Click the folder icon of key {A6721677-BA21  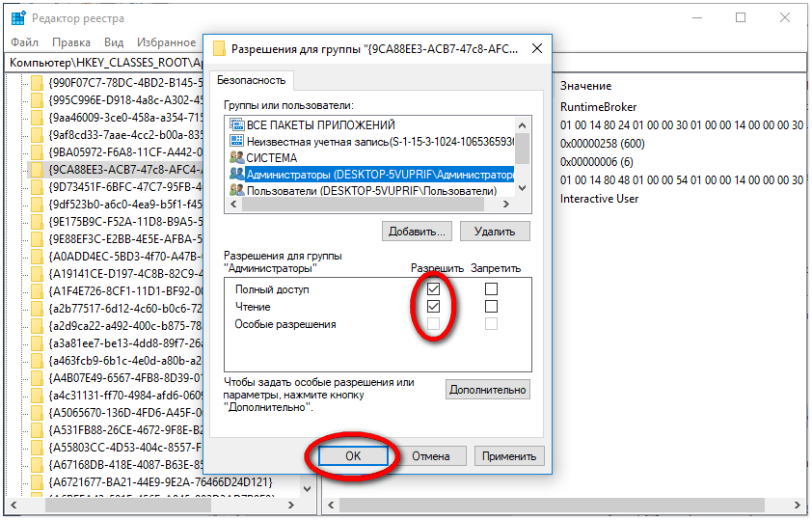pyautogui.click(x=37, y=481)
